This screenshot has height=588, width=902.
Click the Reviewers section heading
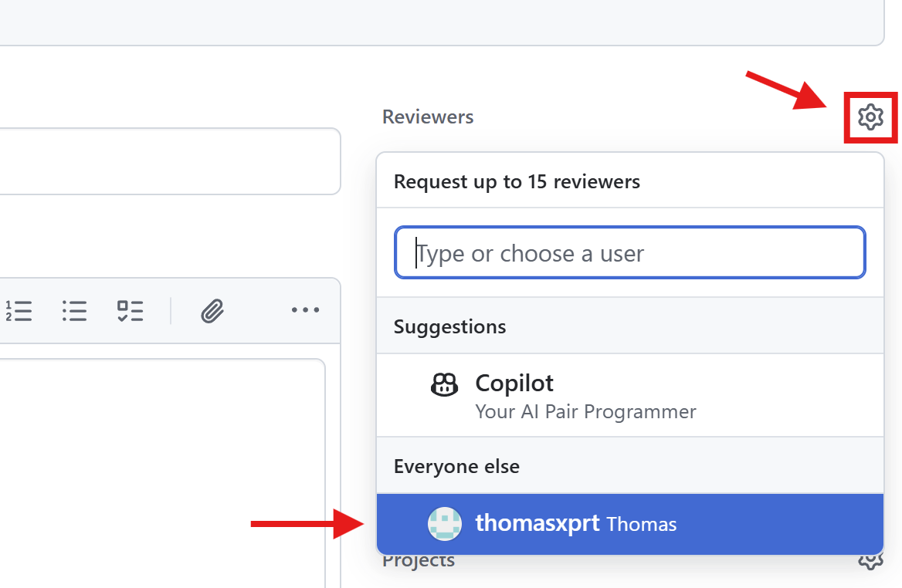click(x=428, y=117)
